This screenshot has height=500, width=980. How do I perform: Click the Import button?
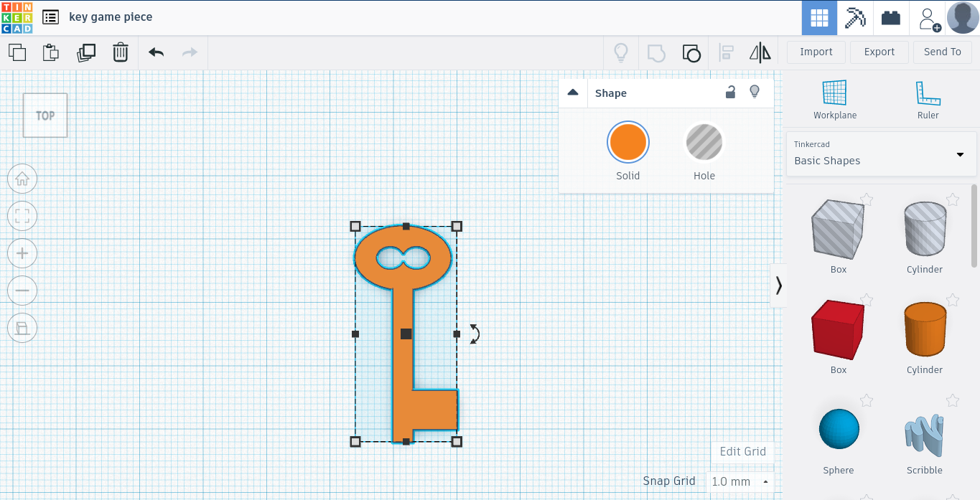tap(816, 52)
